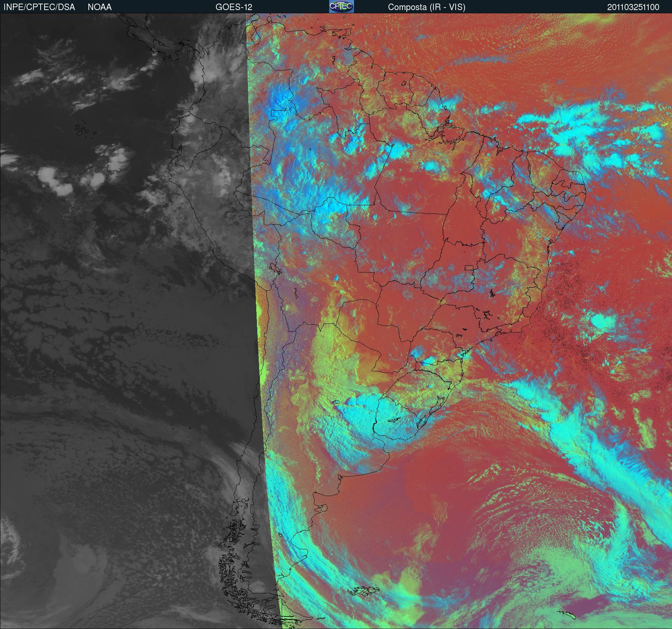Select the 201103251100 timestamp

tap(633, 7)
